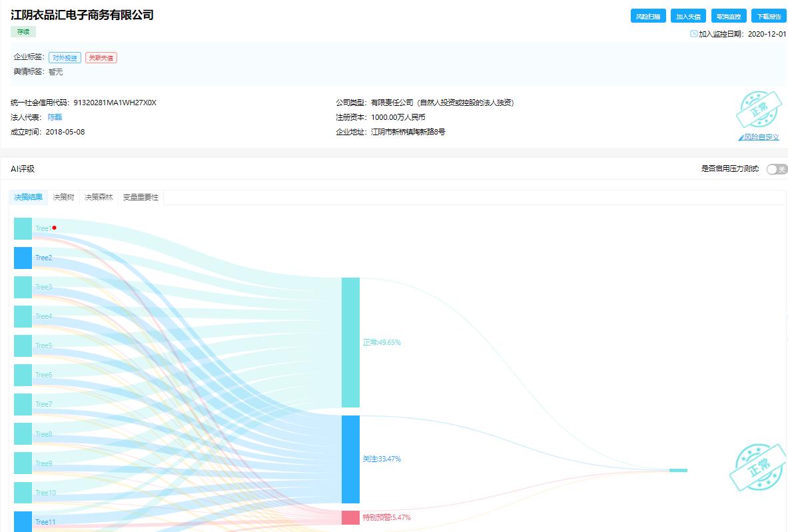
Task: Select the Tree11 node block
Action: [23, 521]
